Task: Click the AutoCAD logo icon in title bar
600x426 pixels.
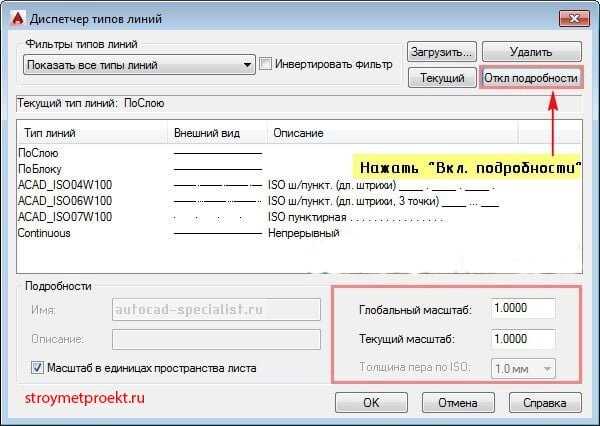Action: pos(18,18)
